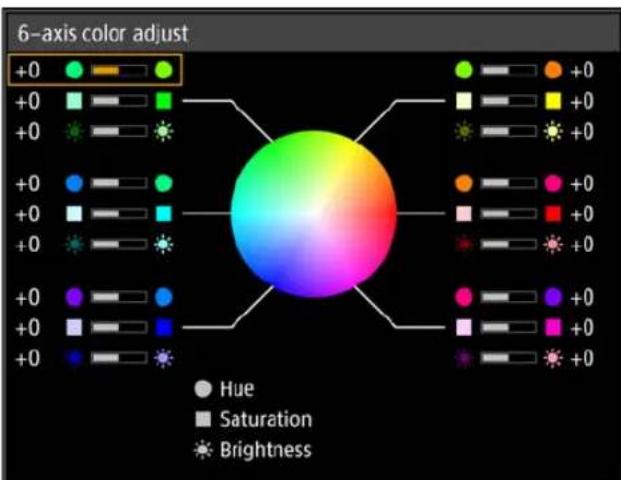621x480 pixels.
Task: Click the dark purple brightness sun icon
Action: click(464, 358)
